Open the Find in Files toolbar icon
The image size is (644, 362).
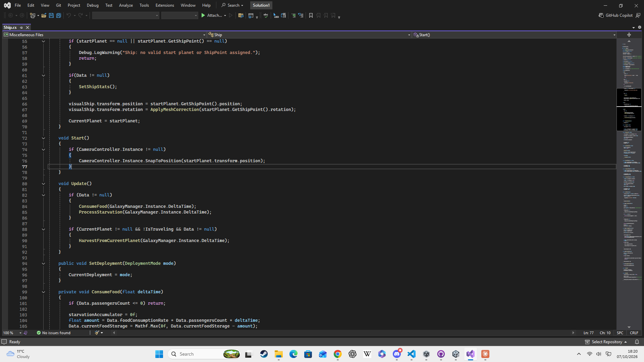pyautogui.click(x=241, y=15)
